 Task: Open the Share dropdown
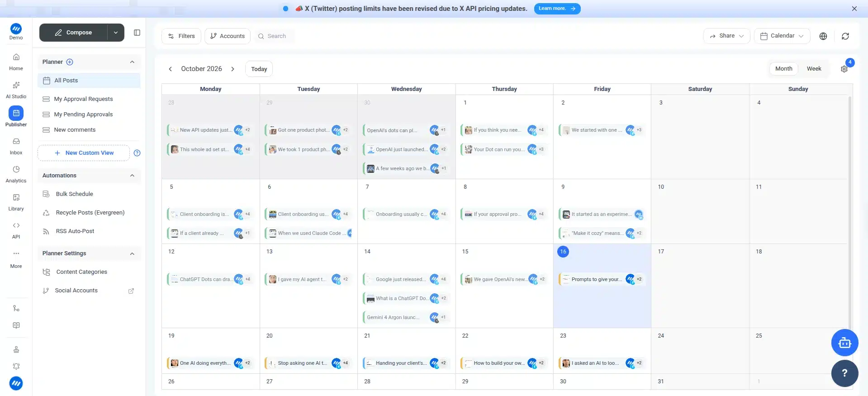(726, 36)
